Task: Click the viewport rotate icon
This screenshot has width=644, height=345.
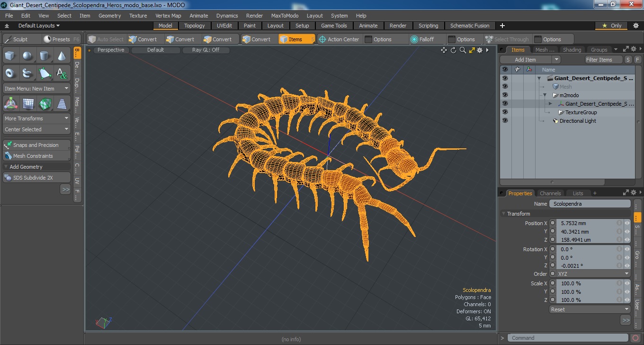Action: (x=453, y=50)
